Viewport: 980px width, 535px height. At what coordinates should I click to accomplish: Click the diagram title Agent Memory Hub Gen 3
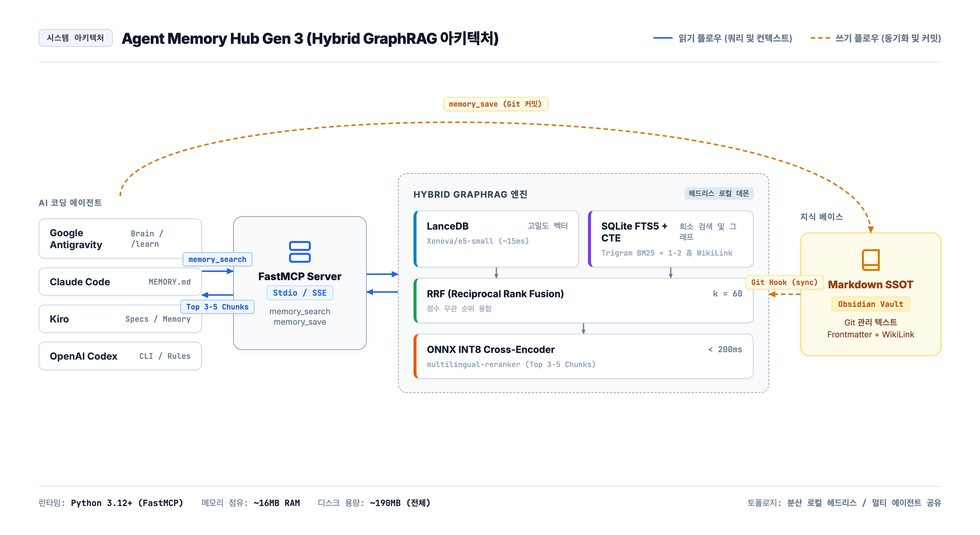(x=310, y=39)
